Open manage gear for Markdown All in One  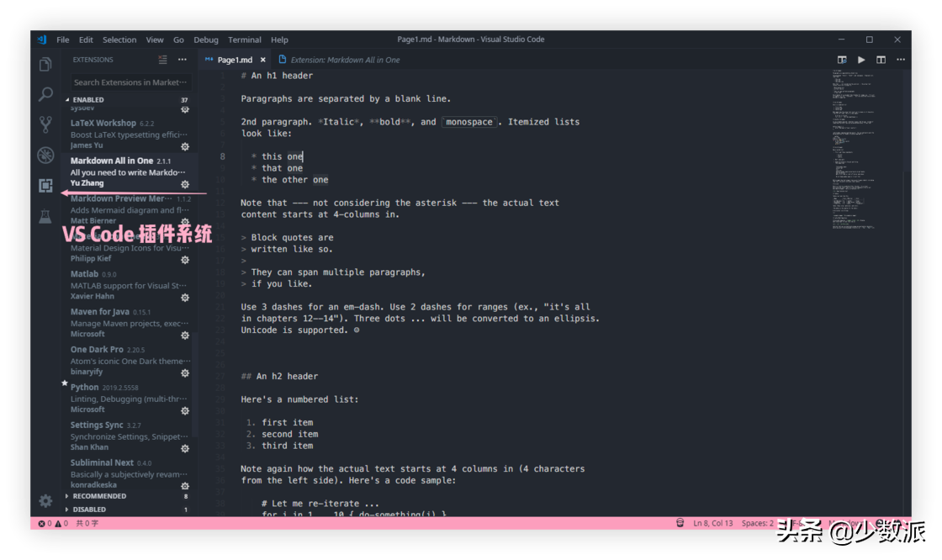click(185, 184)
